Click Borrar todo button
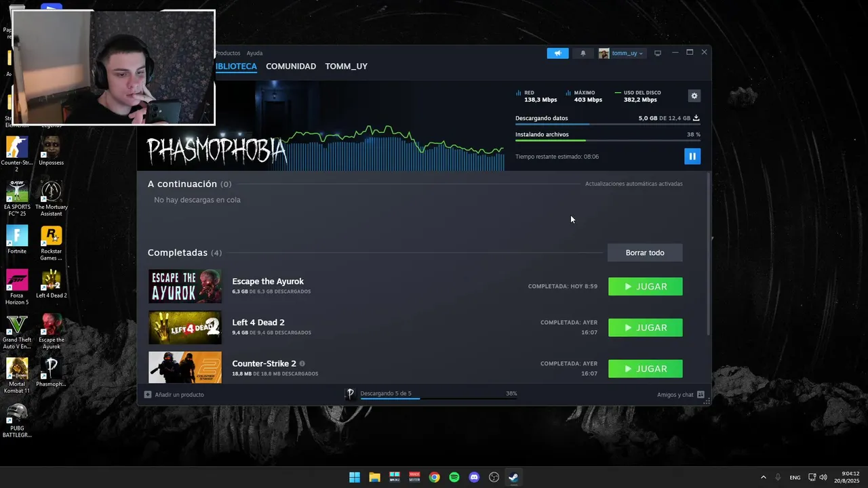Image resolution: width=868 pixels, height=488 pixels. [x=645, y=253]
